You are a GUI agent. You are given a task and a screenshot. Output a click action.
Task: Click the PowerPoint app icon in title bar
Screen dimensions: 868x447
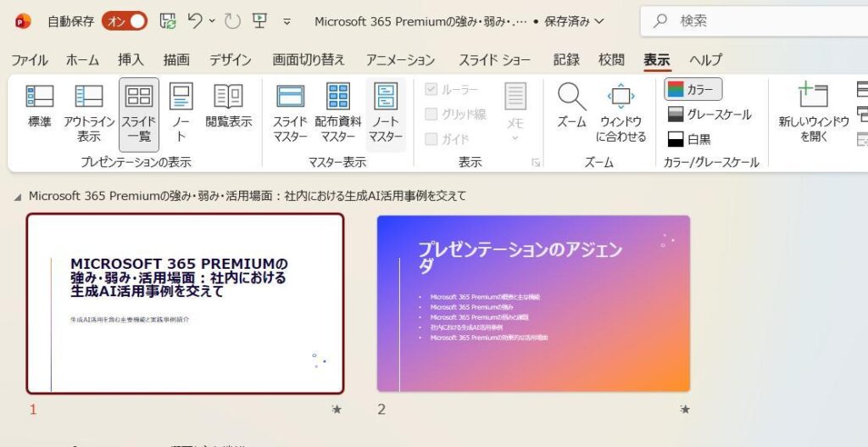[x=23, y=21]
